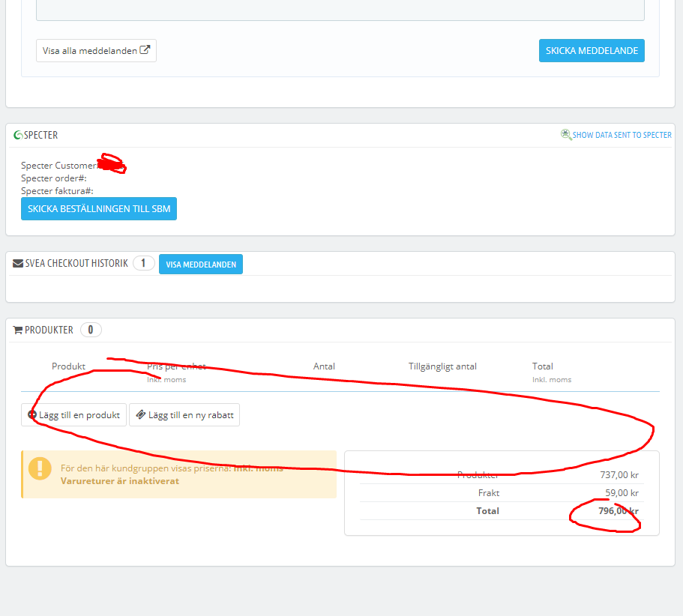Click shopping cart icon in Produkter header
Screen dimensions: 683x616
pyautogui.click(x=18, y=330)
